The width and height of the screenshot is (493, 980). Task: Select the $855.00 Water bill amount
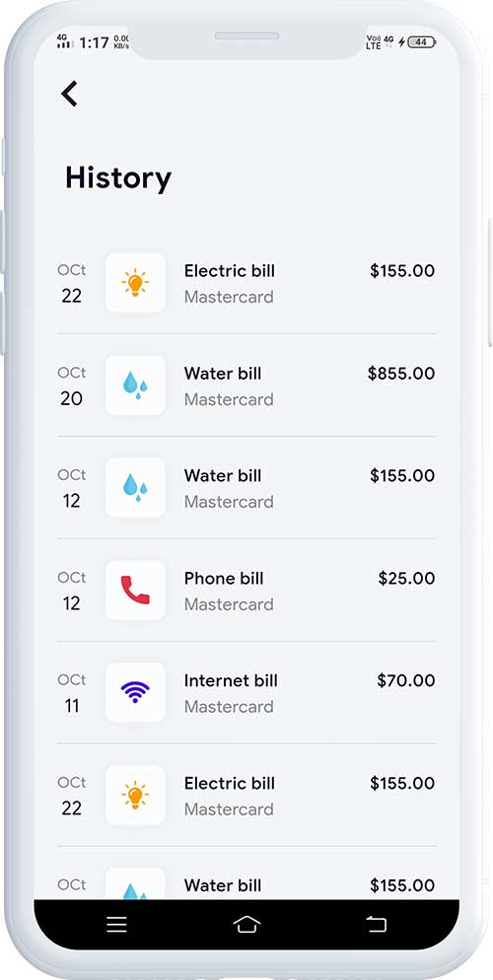pyautogui.click(x=401, y=374)
